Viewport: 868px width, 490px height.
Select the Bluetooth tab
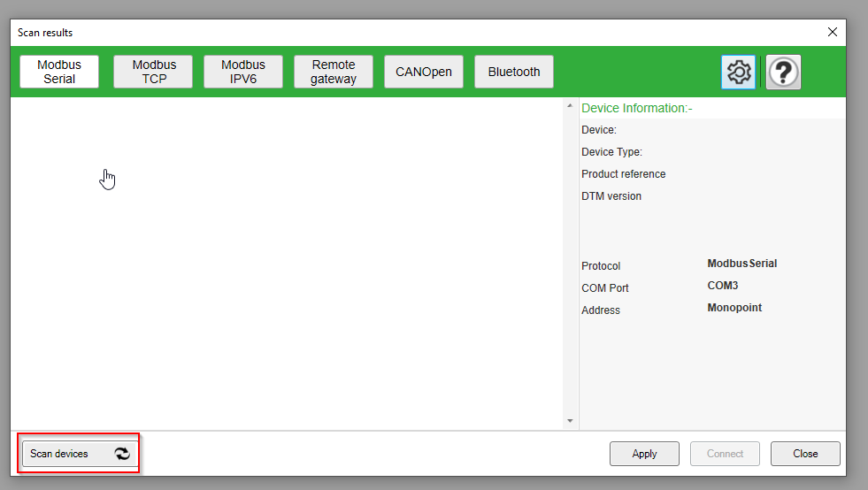[514, 72]
